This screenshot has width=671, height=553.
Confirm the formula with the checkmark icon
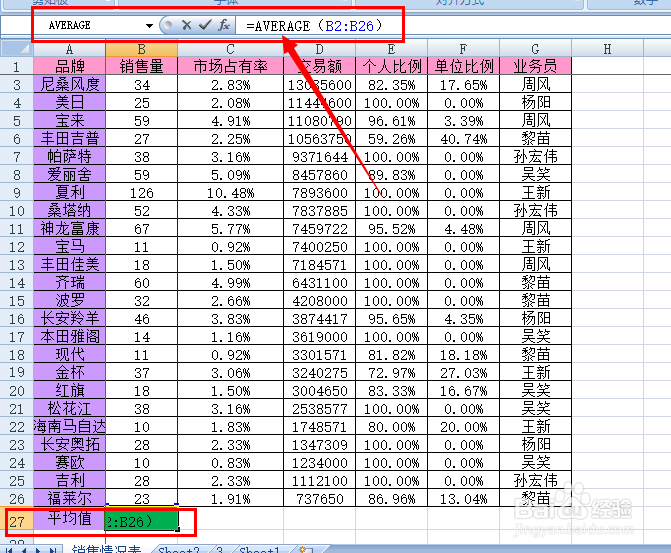click(205, 25)
